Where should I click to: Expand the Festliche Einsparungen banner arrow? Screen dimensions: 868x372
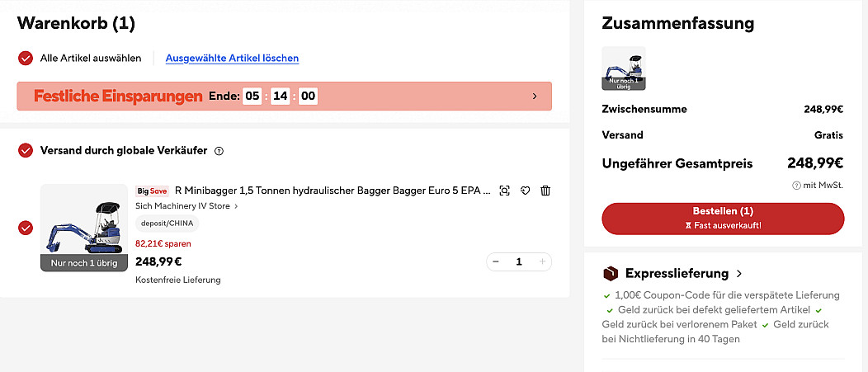[535, 97]
